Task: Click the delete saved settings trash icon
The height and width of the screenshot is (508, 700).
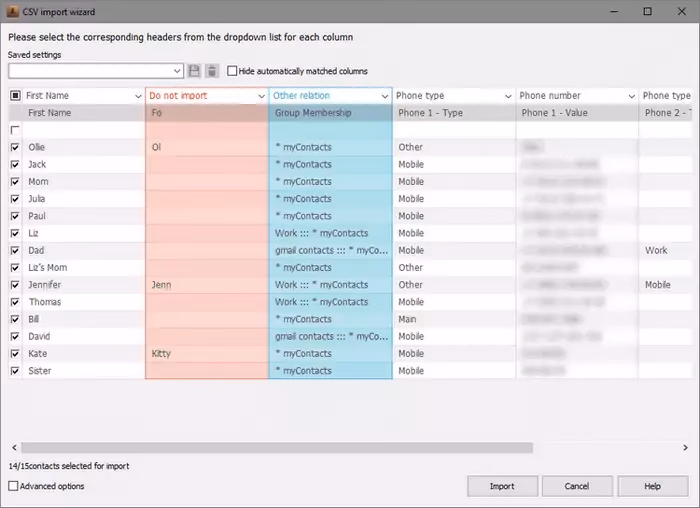Action: click(212, 71)
